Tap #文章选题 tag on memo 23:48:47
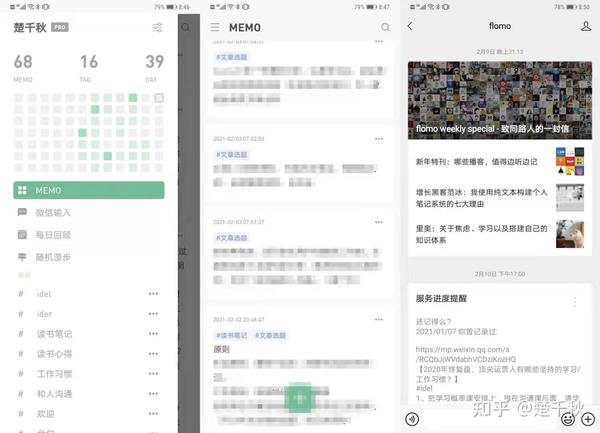 pos(270,335)
